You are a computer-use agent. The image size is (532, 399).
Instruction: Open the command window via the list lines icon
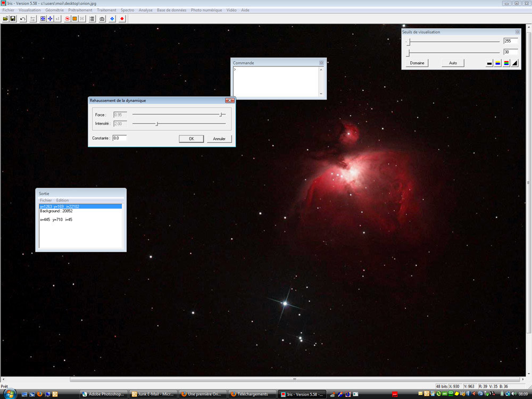coord(92,19)
